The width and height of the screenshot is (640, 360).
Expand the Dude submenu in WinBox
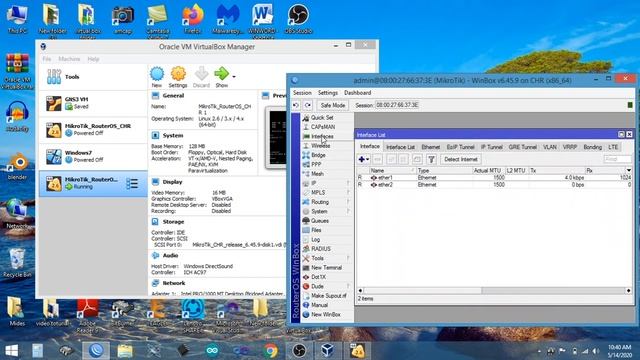[x=348, y=287]
